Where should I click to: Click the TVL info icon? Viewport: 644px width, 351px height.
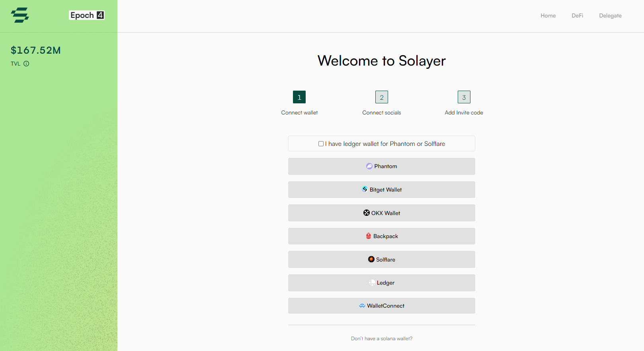coord(26,64)
